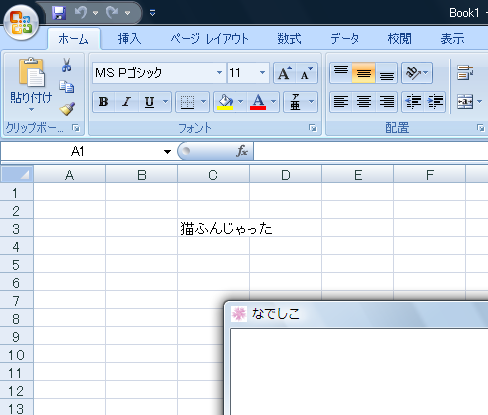Toggle bold formatting
Image resolution: width=488 pixels, height=415 pixels.
point(104,102)
